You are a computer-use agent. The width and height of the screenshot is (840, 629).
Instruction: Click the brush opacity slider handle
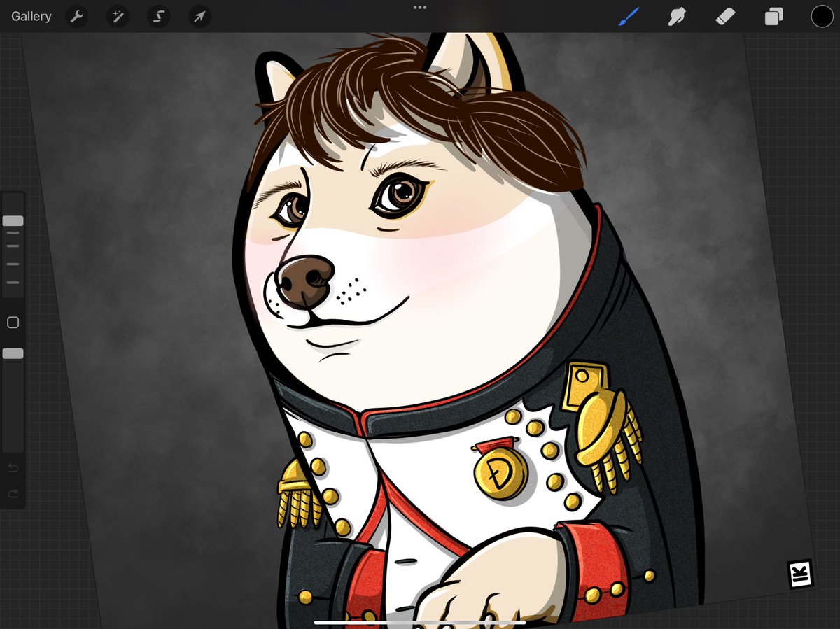tap(13, 353)
